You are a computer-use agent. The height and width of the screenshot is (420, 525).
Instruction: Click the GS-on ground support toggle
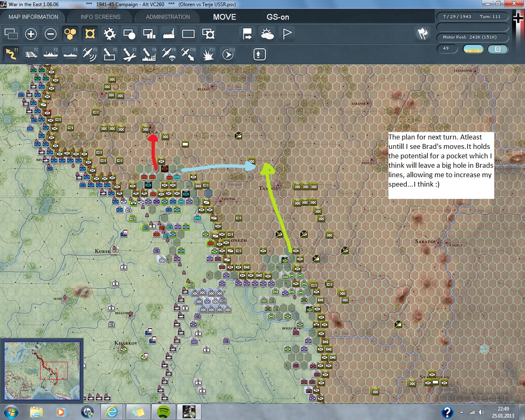[278, 17]
